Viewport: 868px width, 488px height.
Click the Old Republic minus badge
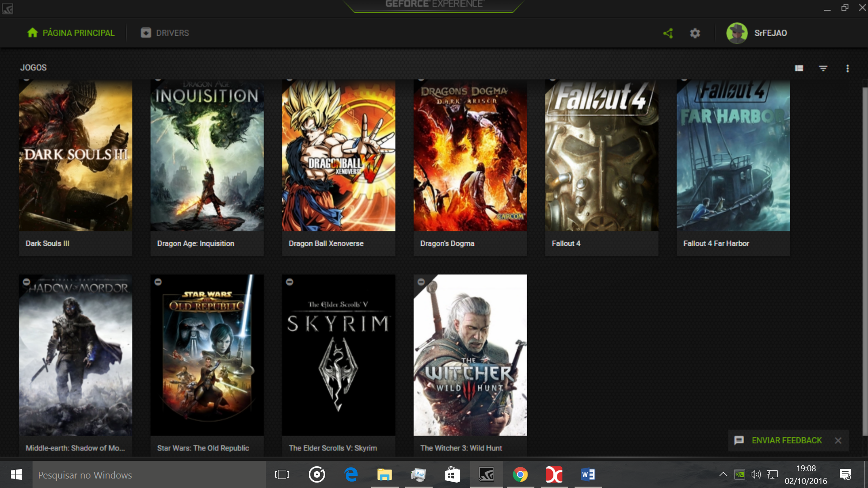[158, 282]
